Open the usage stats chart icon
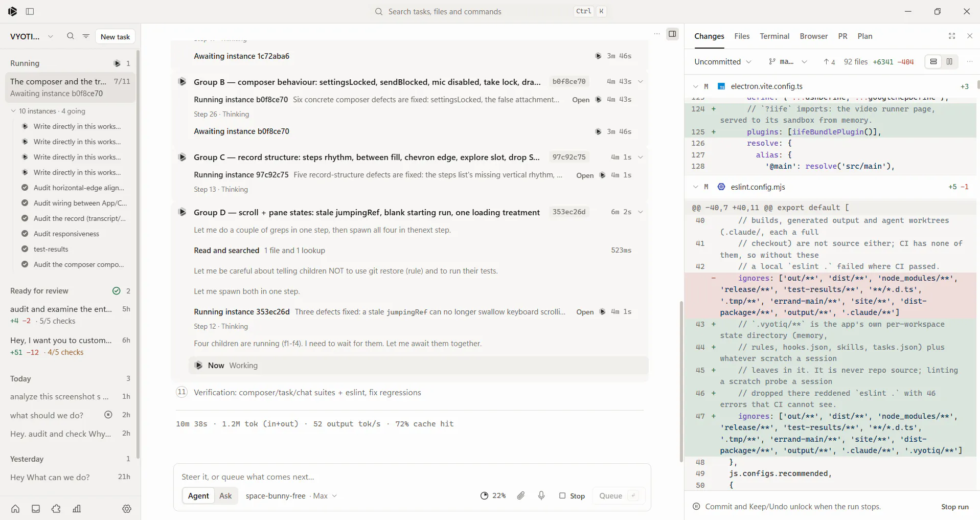Screen dimensions: 980x520 [x=77, y=509]
